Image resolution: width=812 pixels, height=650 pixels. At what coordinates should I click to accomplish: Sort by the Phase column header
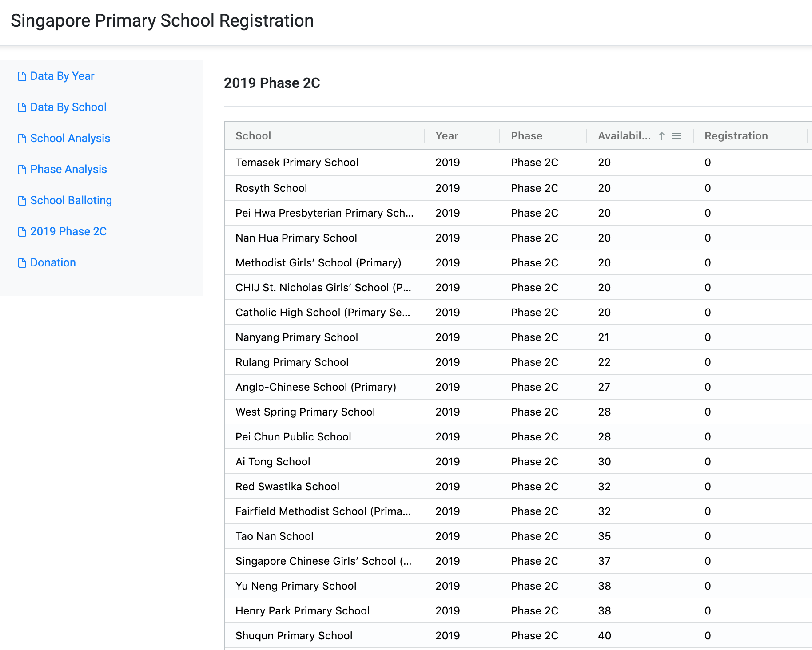[526, 136]
